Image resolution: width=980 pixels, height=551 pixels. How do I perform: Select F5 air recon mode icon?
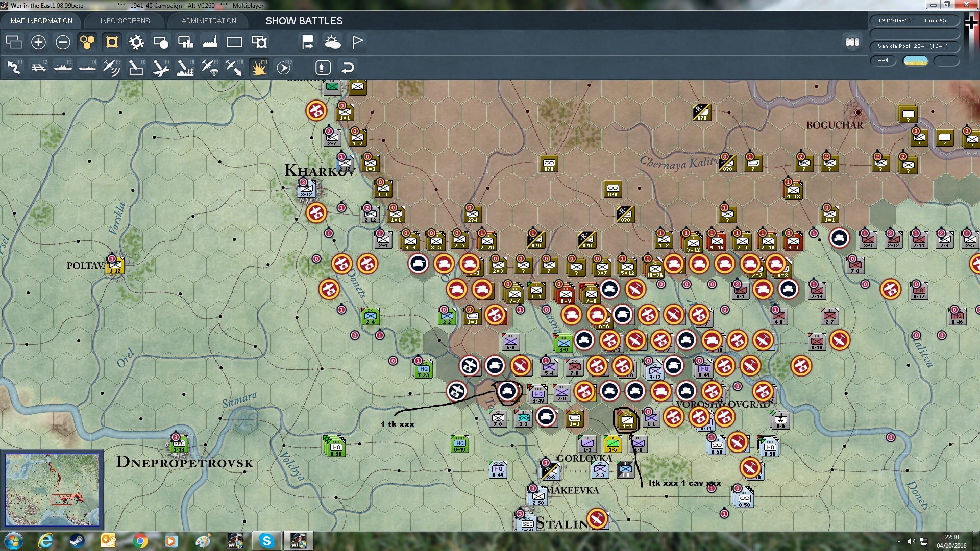pyautogui.click(x=112, y=67)
